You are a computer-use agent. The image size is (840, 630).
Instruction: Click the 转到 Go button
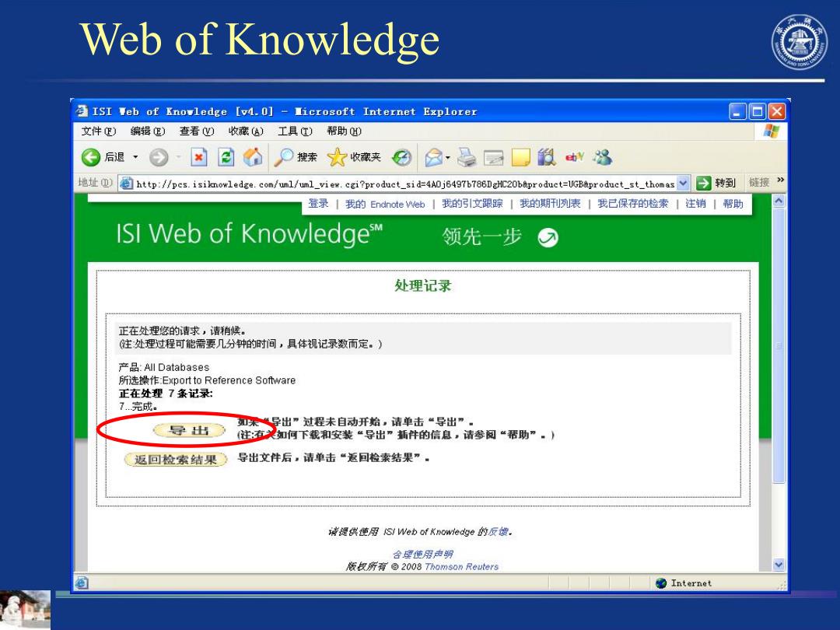pos(716,184)
